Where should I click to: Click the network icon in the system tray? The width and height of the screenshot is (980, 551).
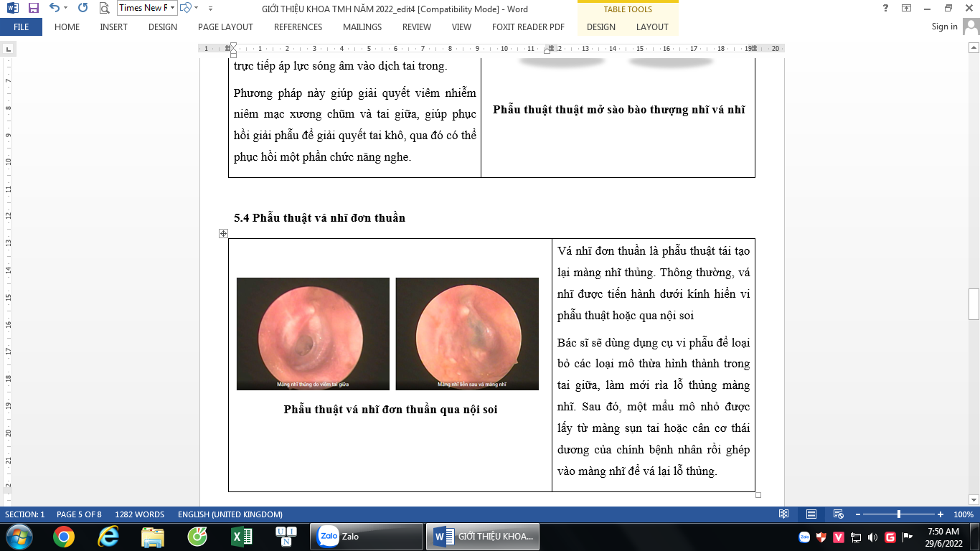point(856,537)
